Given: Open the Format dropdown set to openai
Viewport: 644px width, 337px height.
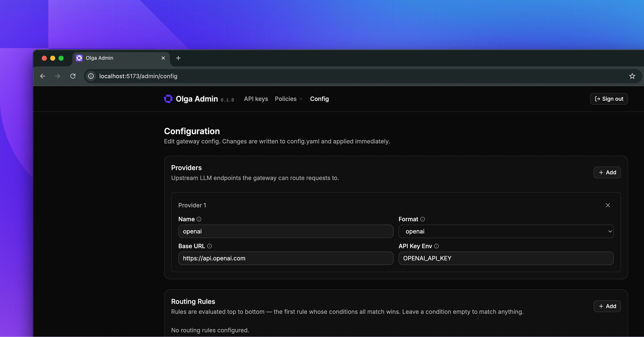Looking at the screenshot, I should [x=506, y=231].
